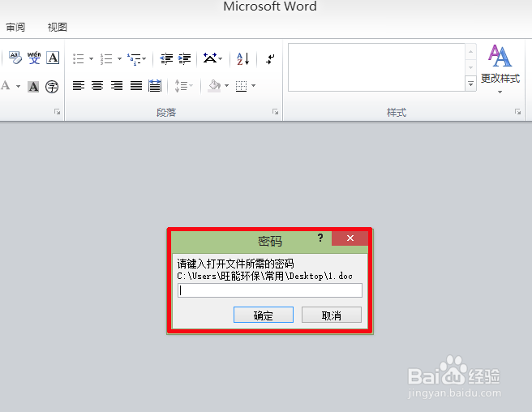This screenshot has width=532, height=412.
Task: Close the 密码 password dialog
Action: click(350, 238)
